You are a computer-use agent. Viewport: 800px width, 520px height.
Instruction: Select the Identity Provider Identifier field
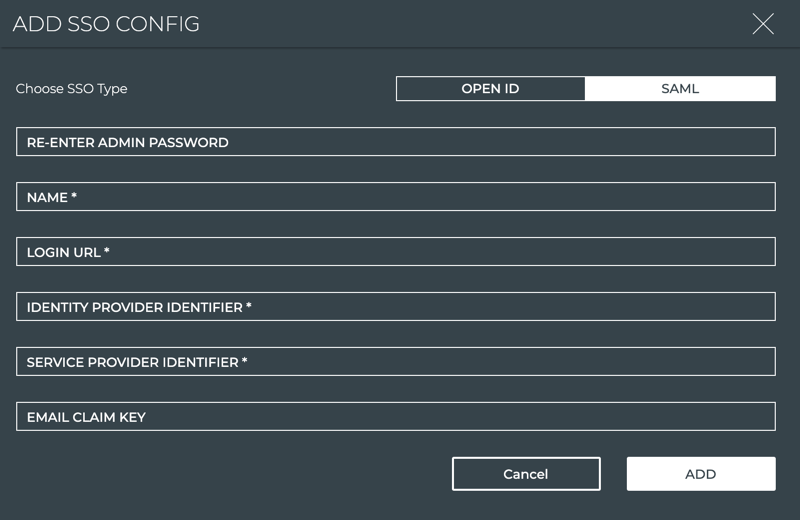pos(396,307)
